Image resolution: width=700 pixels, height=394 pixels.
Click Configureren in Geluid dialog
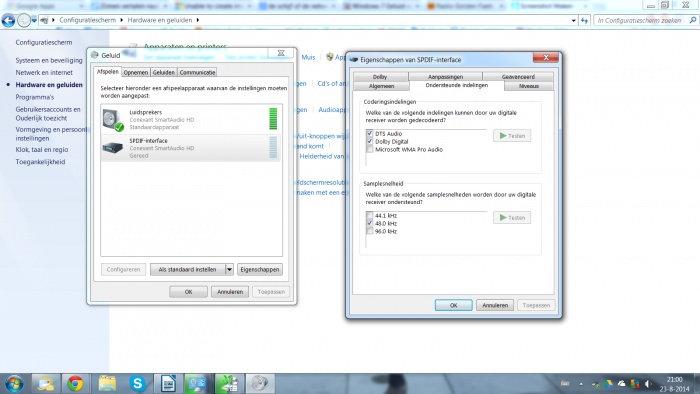123,270
